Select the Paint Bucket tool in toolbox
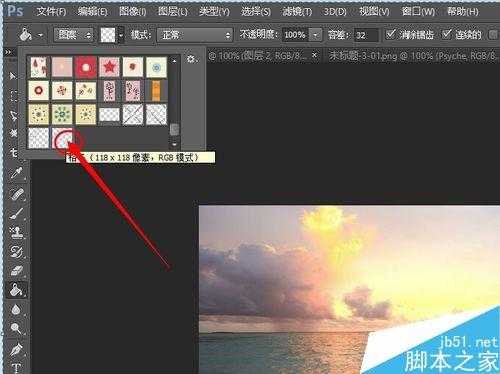The width and height of the screenshot is (500, 374). (x=16, y=290)
